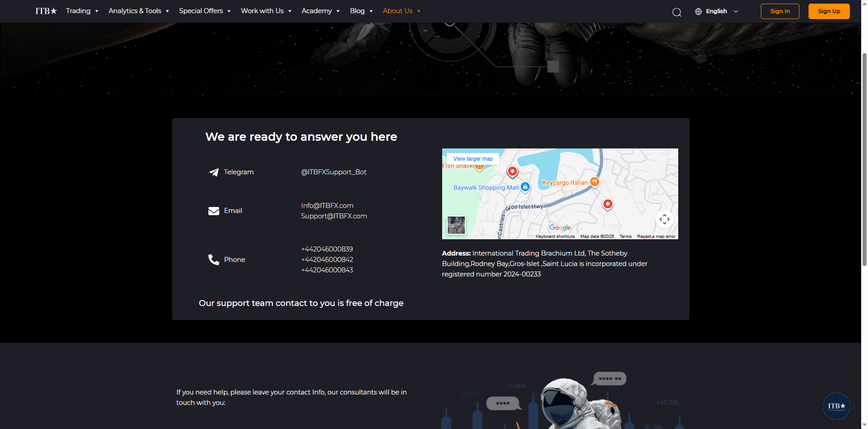Click the Gros Islet Hwy road label
868x429 pixels.
(524, 207)
